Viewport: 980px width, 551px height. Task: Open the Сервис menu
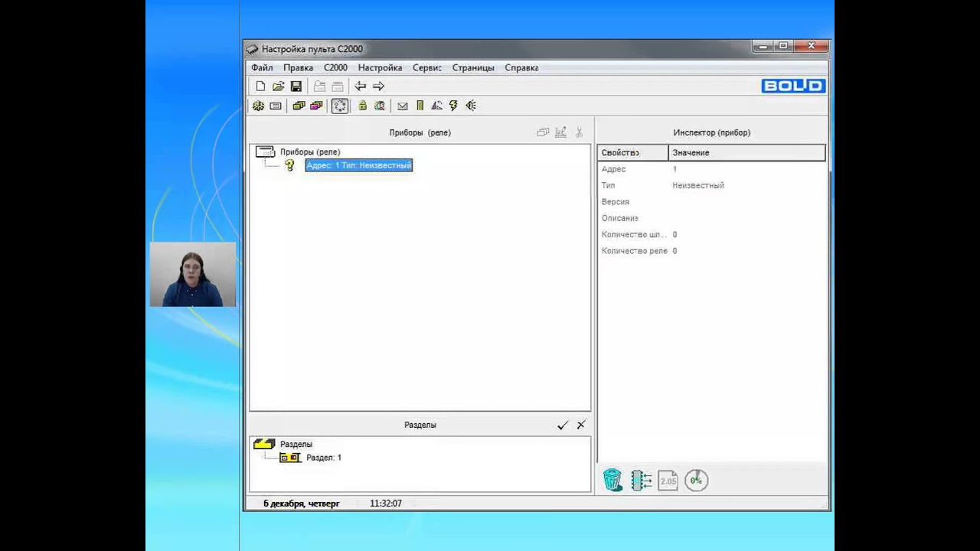pos(427,67)
